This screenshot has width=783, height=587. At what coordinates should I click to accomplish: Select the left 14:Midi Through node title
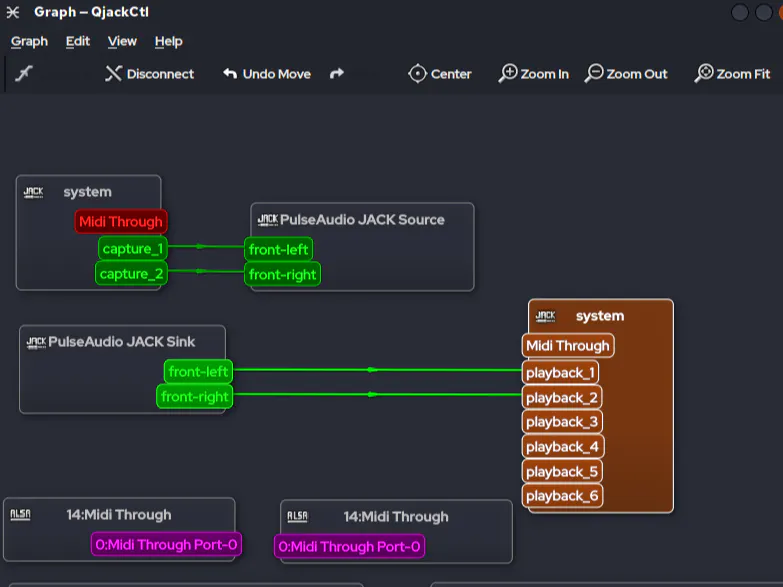point(119,515)
